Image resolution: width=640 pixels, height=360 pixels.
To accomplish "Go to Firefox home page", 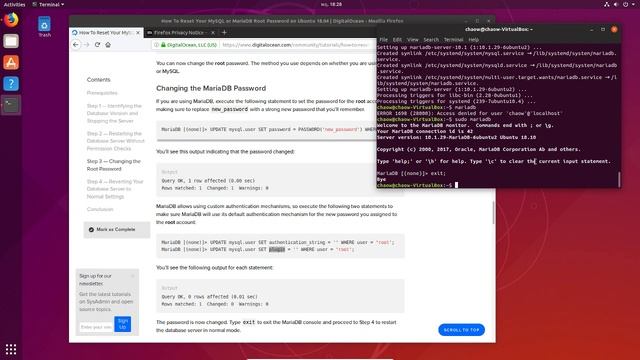I will point(108,44).
